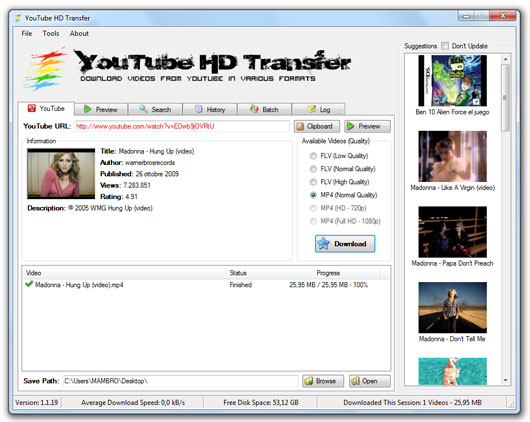Viewport: 530px width, 422px height.
Task: Click the suggestions scrollbar thumb
Action: pyautogui.click(x=505, y=98)
